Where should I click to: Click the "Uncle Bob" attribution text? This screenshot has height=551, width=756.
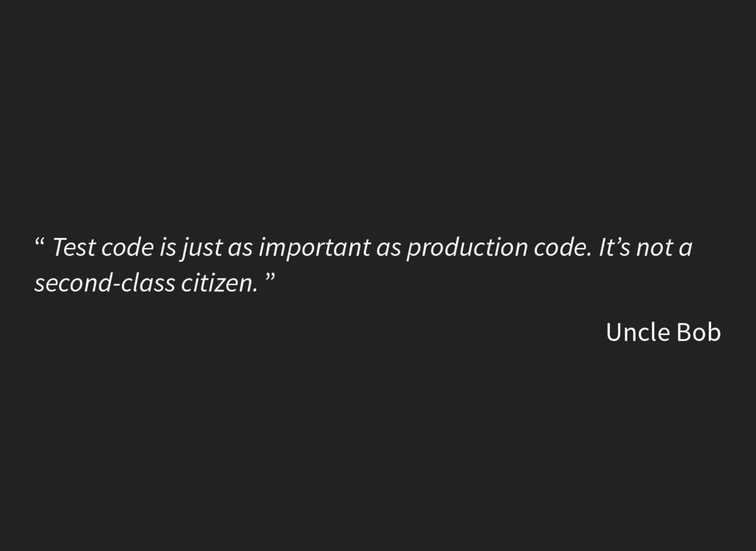[663, 333]
